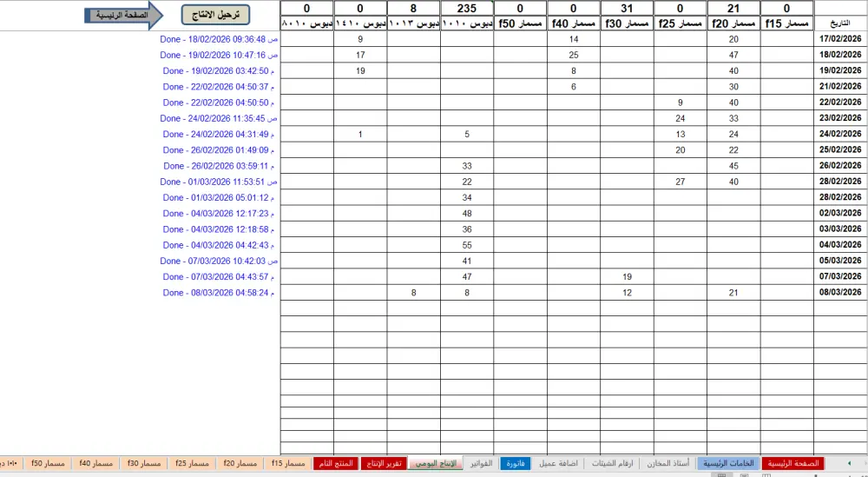Open the مسمار f20 sheet tab
Screen dimensions: 868x477
[240, 463]
